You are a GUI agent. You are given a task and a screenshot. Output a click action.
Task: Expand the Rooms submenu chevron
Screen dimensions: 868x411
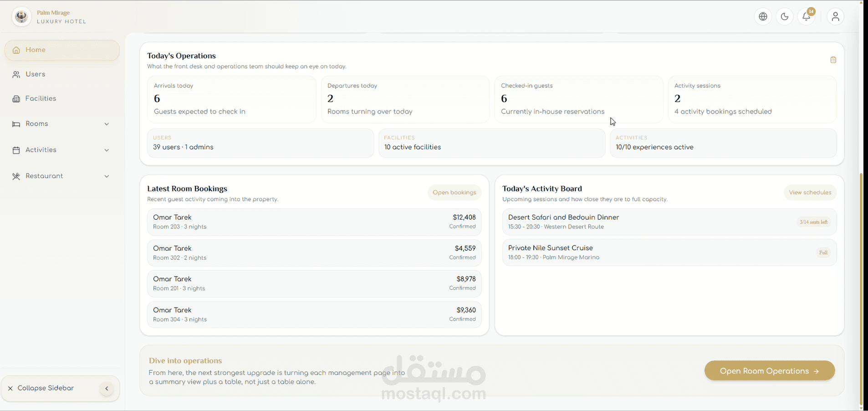107,124
